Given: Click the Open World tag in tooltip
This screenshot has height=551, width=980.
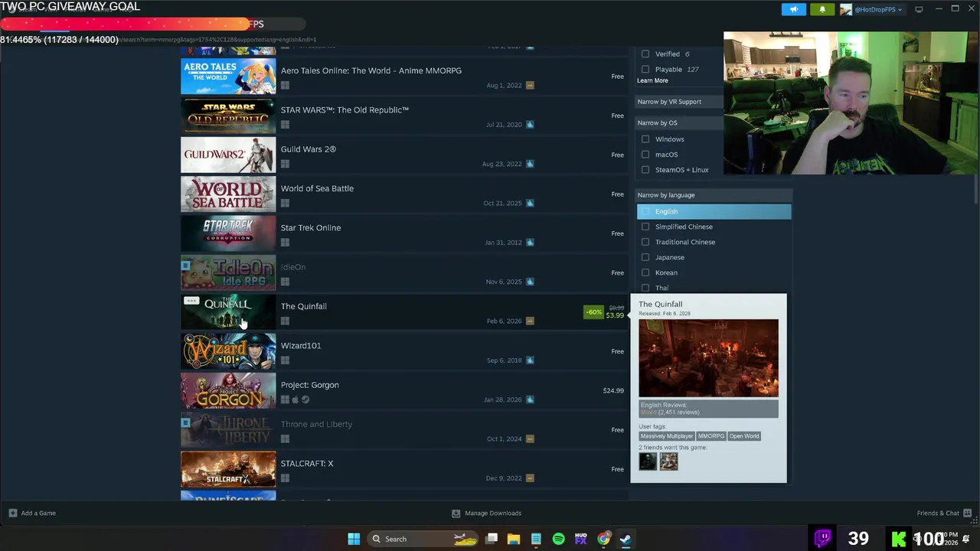Looking at the screenshot, I should click(x=744, y=436).
